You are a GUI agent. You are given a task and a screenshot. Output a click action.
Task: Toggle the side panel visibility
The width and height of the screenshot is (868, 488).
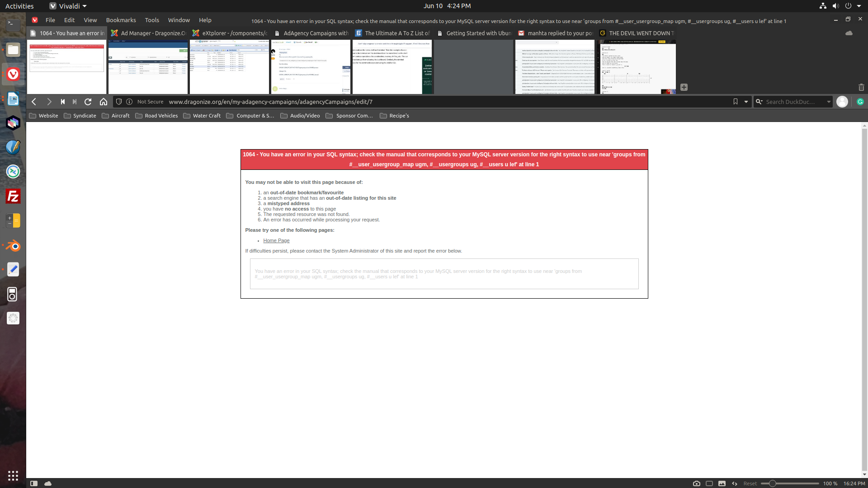pyautogui.click(x=34, y=483)
